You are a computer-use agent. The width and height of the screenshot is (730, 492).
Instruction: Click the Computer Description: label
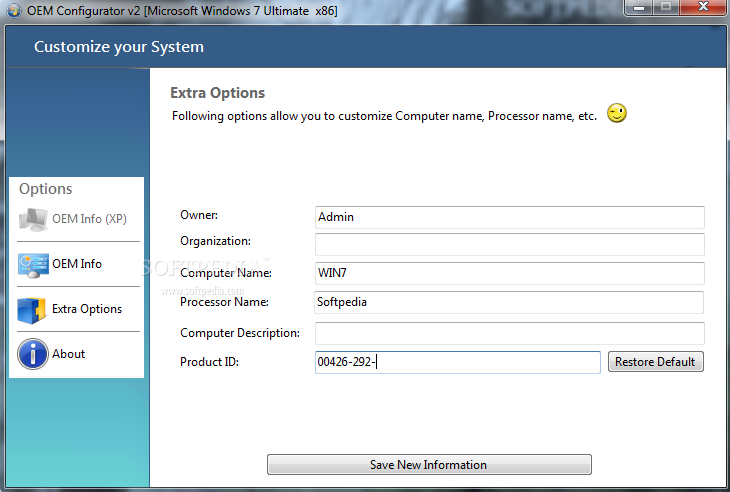[240, 333]
